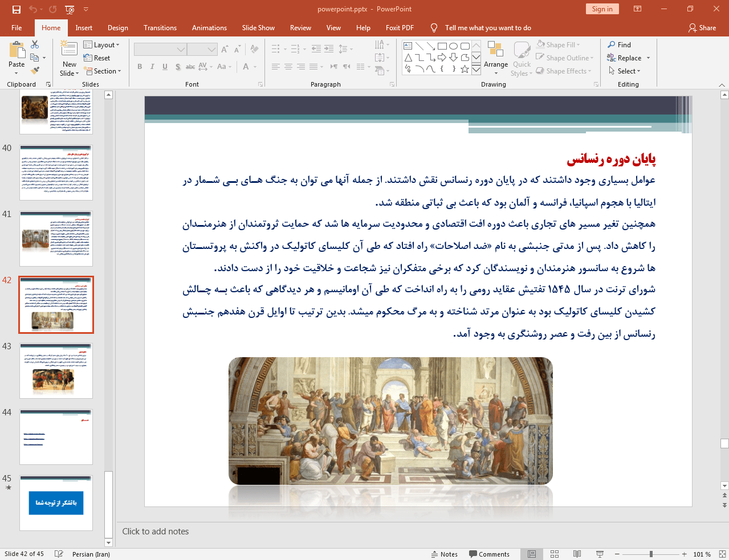Switch to Reading View icon
The width and height of the screenshot is (729, 560).
coord(577,554)
